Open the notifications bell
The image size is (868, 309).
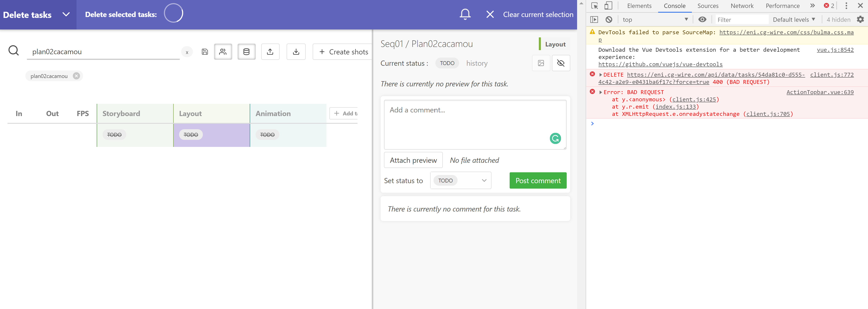click(x=465, y=14)
